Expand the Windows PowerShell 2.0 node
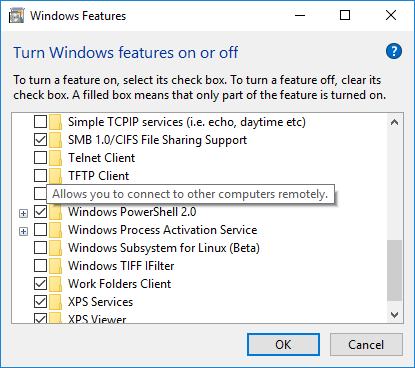The image size is (415, 368). point(23,213)
